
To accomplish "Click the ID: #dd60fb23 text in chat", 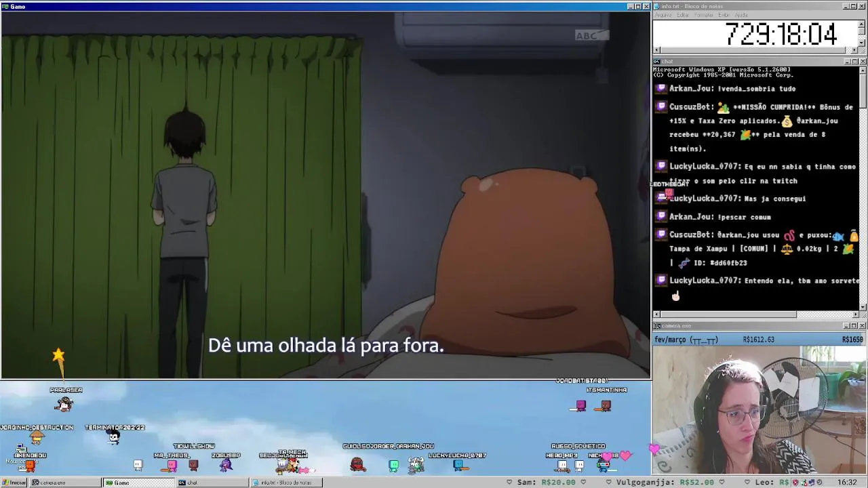I will (722, 263).
